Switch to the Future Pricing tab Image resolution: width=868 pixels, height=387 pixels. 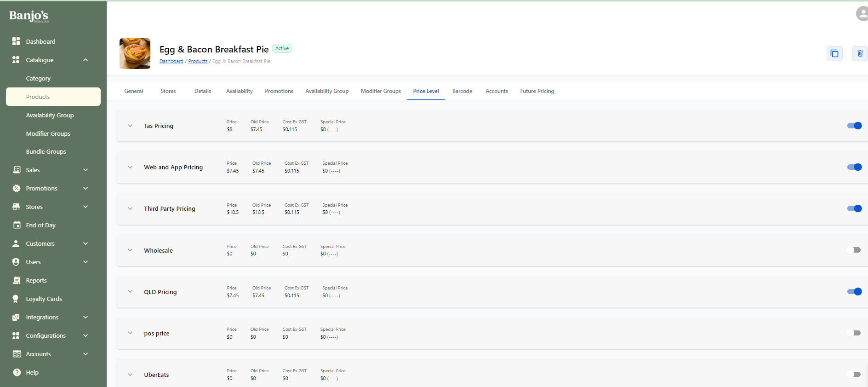click(x=537, y=91)
